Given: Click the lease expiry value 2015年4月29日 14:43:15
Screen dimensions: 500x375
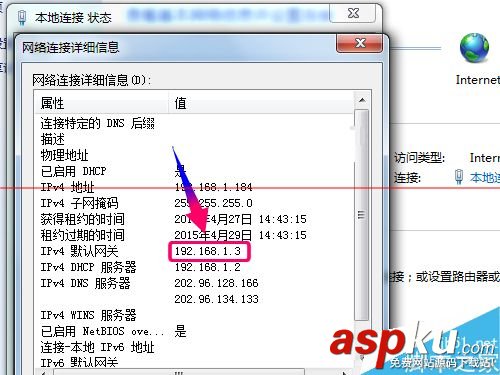Looking at the screenshot, I should 240,235.
